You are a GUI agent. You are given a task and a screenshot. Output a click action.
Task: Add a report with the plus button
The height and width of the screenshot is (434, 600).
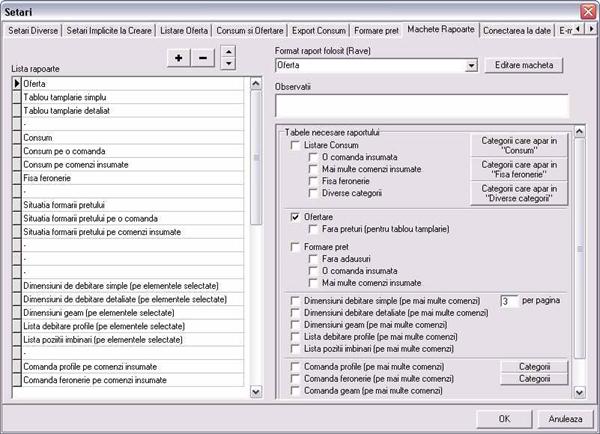[x=178, y=58]
